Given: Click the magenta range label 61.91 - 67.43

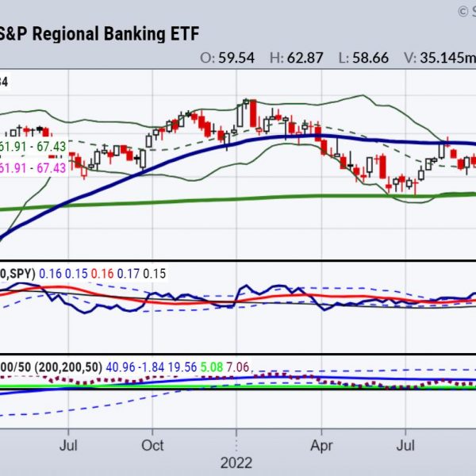Looking at the screenshot, I should [33, 168].
